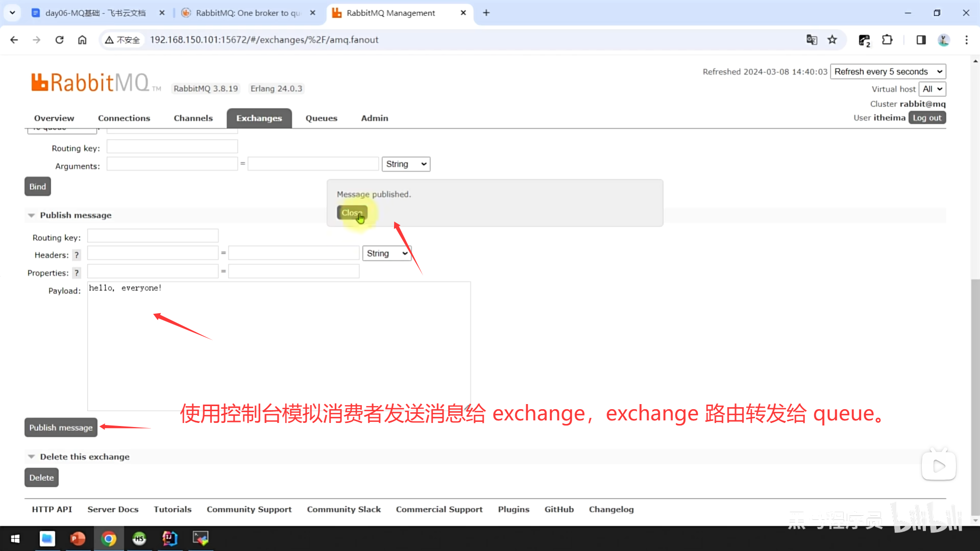Image resolution: width=980 pixels, height=551 pixels.
Task: Open the side panel icon in Chrome toolbar
Action: click(x=921, y=40)
